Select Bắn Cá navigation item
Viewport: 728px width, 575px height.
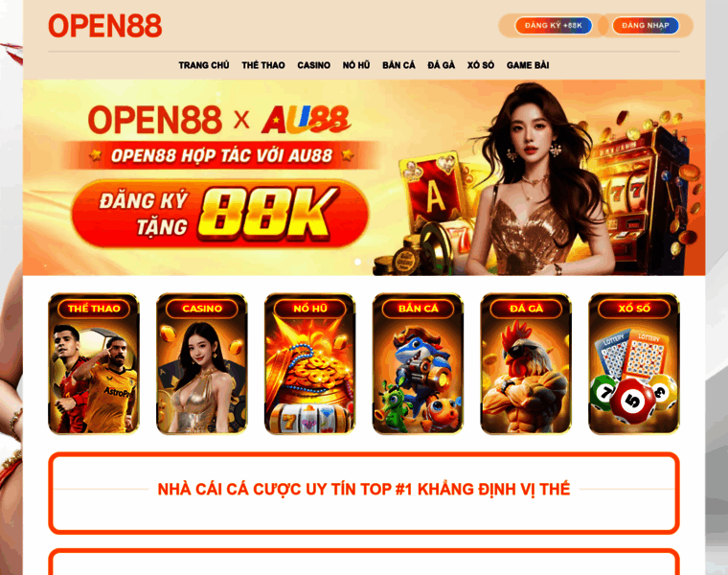(x=398, y=65)
